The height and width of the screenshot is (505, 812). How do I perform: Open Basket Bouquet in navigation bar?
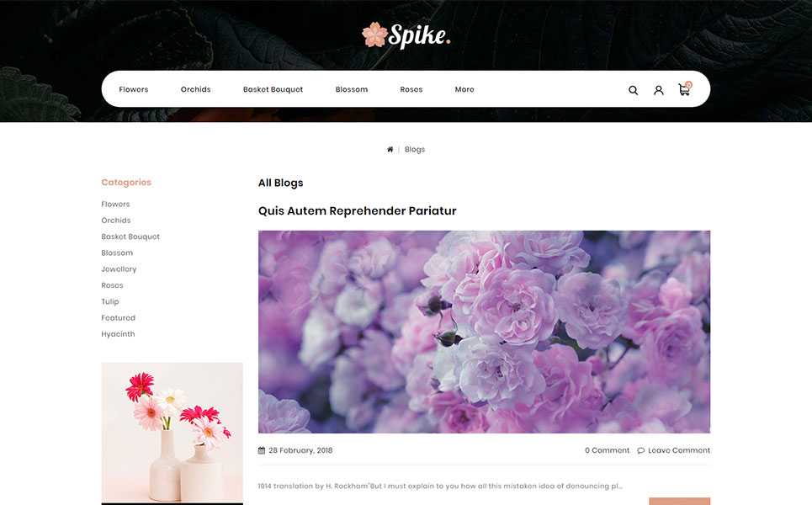[273, 89]
